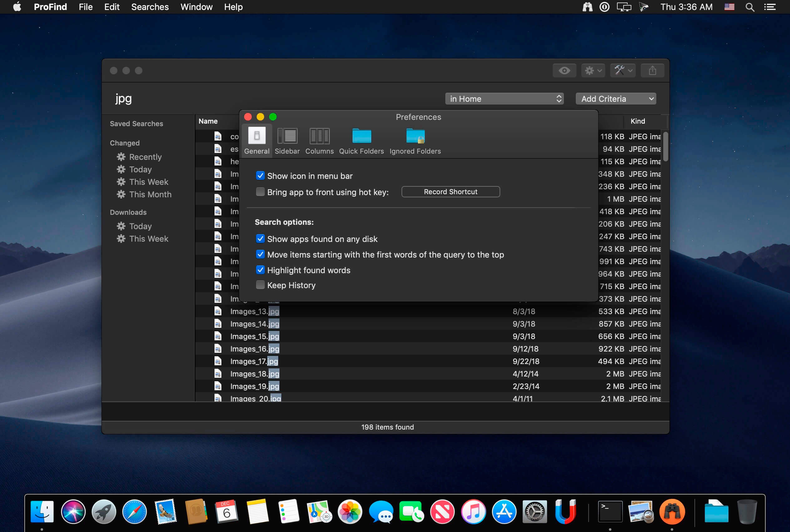This screenshot has height=532, width=790.
Task: Uncheck Highlight found words
Action: click(x=260, y=270)
